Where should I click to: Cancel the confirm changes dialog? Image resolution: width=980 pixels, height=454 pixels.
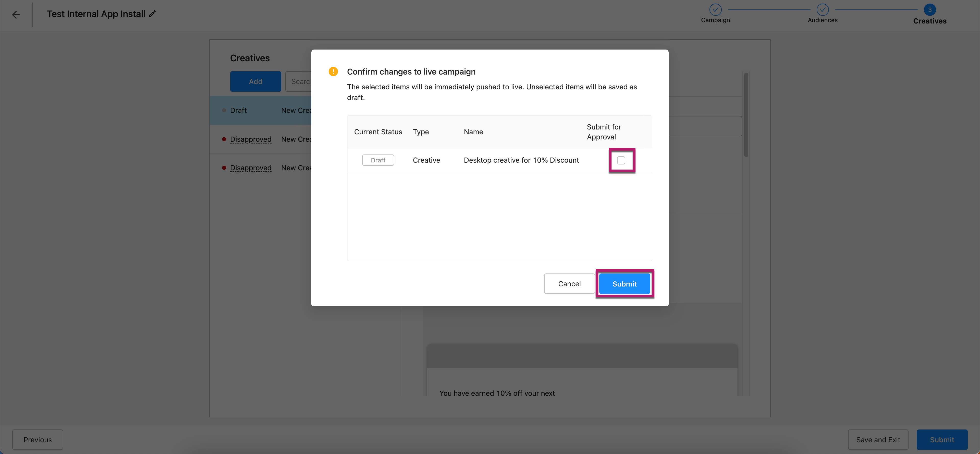click(x=569, y=284)
